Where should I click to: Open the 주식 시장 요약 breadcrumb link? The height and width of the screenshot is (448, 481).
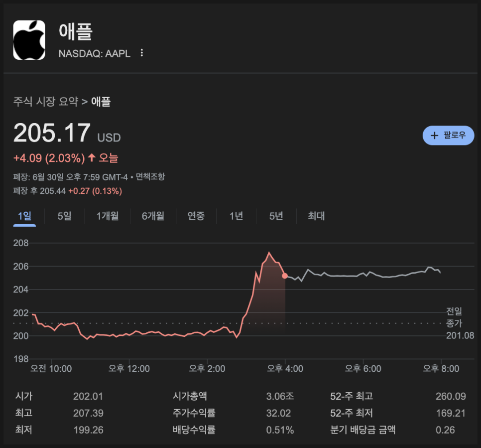46,101
